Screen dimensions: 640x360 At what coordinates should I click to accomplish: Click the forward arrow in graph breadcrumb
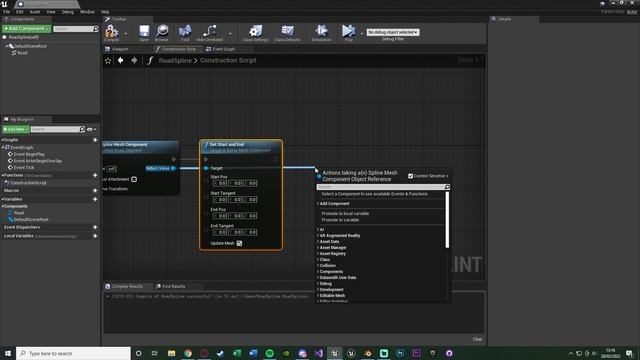pyautogui.click(x=134, y=60)
